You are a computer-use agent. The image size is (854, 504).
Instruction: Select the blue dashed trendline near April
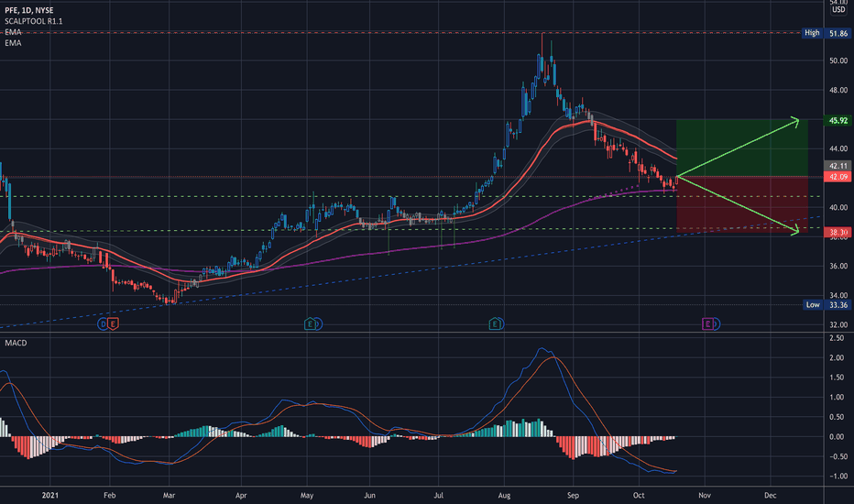(241, 293)
